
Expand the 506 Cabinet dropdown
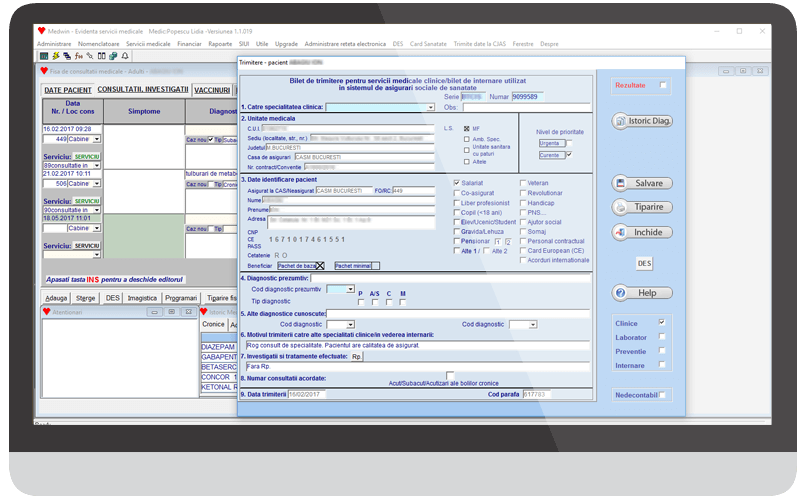97,184
